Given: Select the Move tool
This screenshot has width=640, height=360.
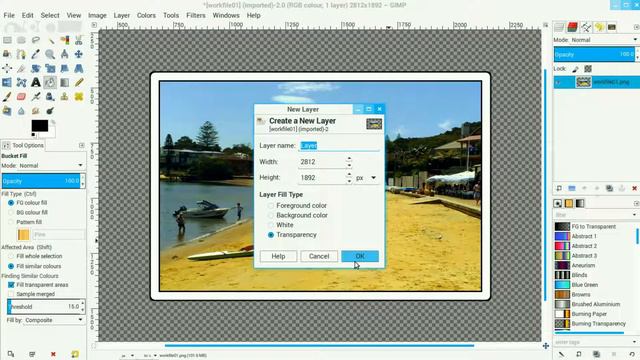Looking at the screenshot, I should tap(79, 54).
